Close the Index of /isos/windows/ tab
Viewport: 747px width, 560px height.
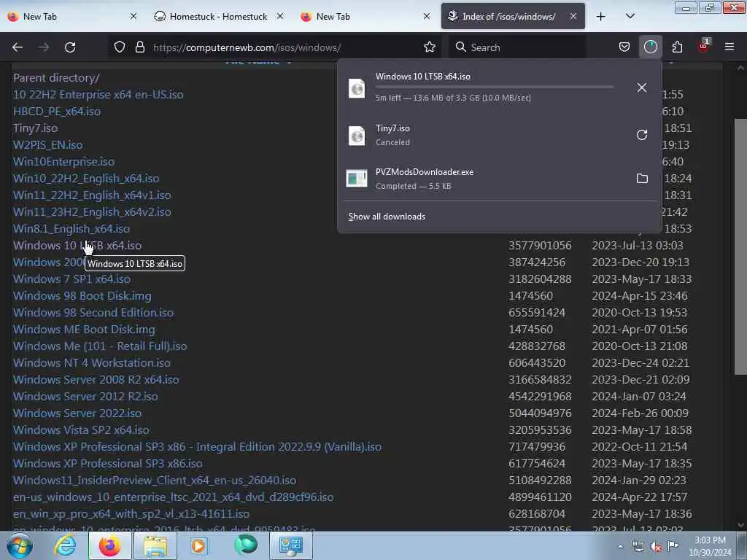pyautogui.click(x=573, y=16)
